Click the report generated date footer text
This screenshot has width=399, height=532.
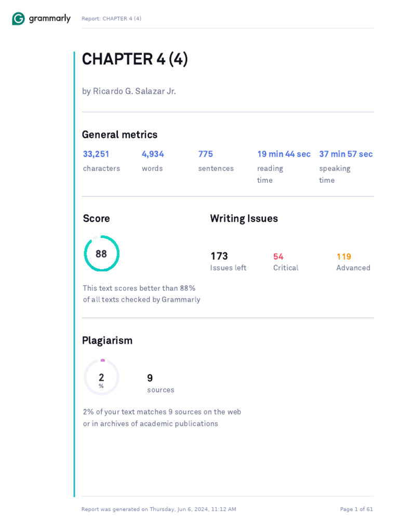158,509
